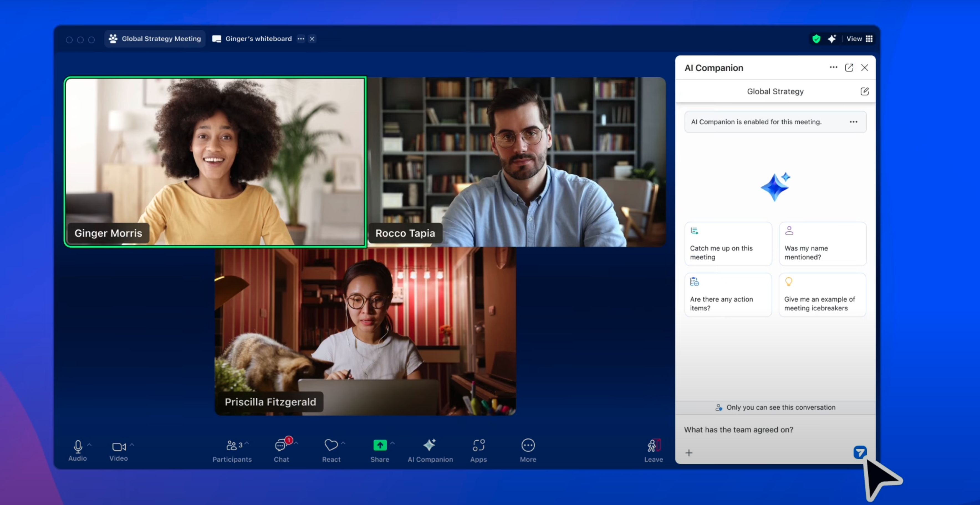980x505 pixels.
Task: Select meeting icebreakers example prompt
Action: [823, 295]
